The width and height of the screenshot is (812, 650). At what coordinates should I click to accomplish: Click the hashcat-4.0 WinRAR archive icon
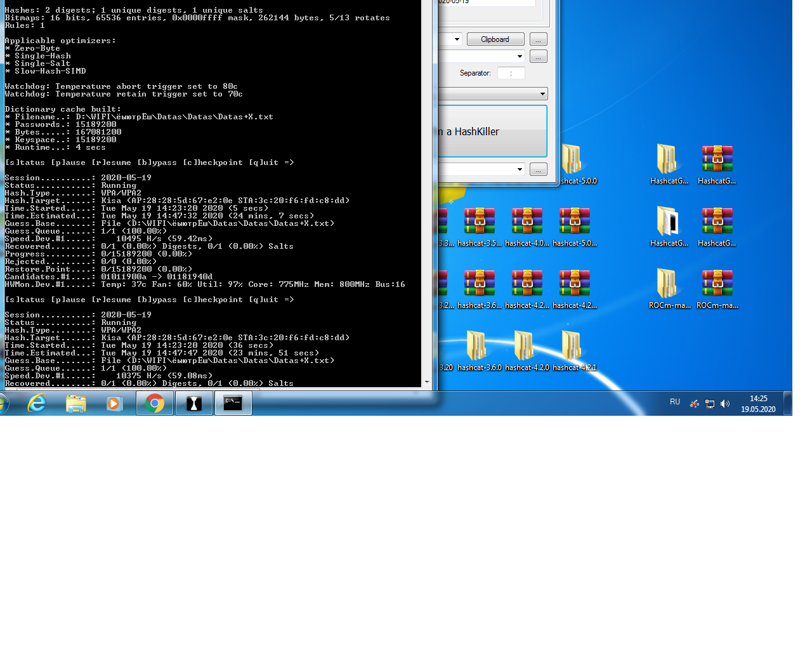pyautogui.click(x=527, y=222)
